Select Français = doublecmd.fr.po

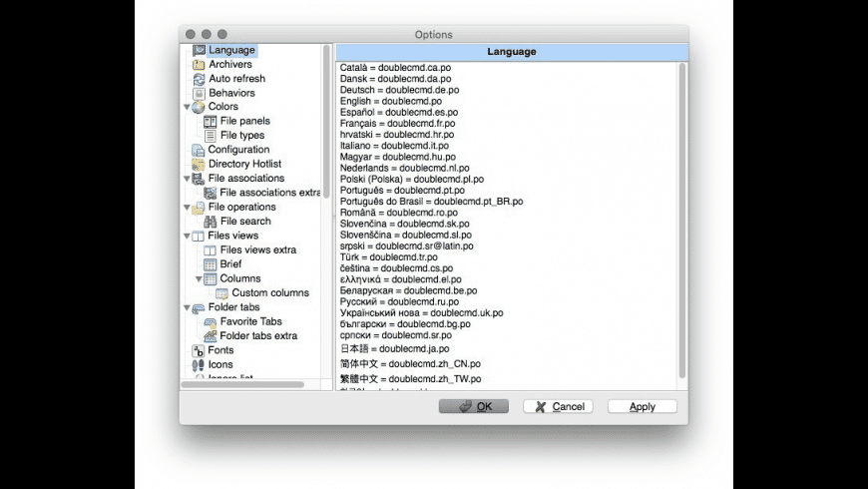tap(397, 124)
